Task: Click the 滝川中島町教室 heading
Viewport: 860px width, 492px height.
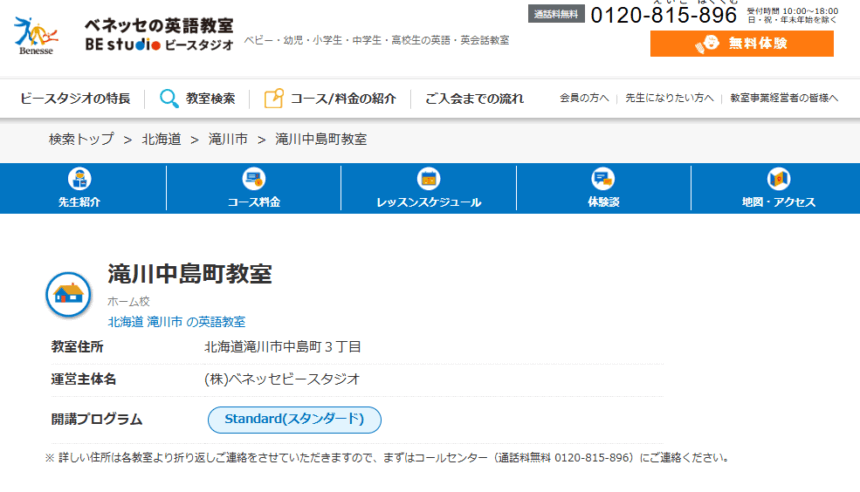Action: point(190,274)
